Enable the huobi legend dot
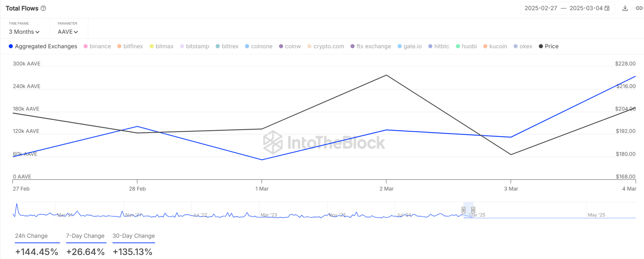The height and width of the screenshot is (259, 644). 458,46
